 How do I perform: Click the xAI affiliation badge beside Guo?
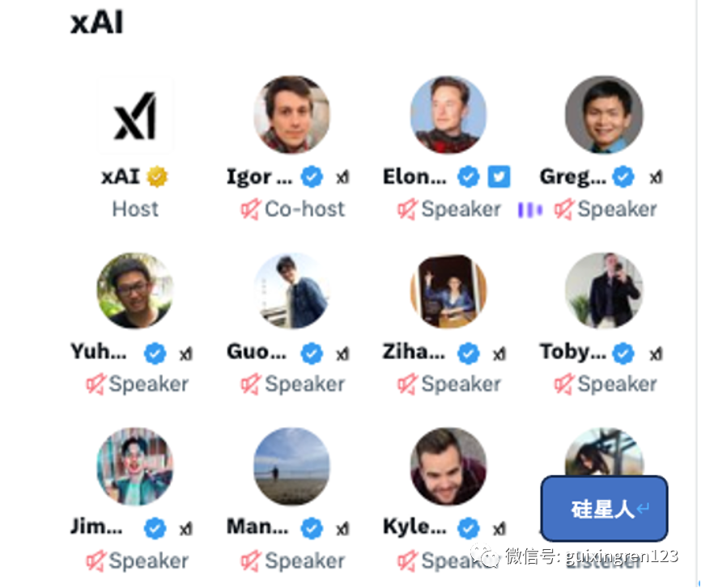click(x=342, y=354)
